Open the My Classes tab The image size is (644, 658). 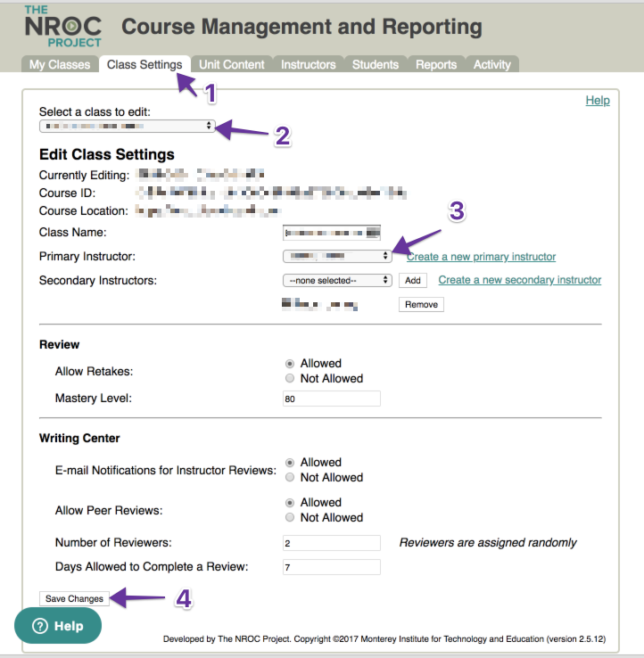(60, 64)
